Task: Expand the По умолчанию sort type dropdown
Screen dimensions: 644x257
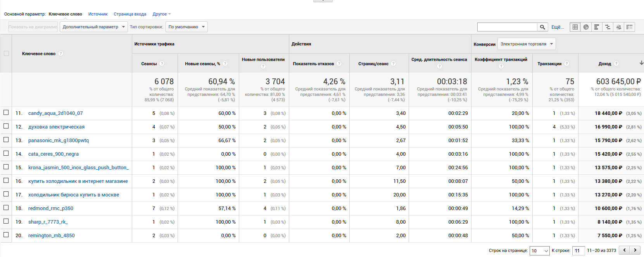Action: [x=186, y=27]
